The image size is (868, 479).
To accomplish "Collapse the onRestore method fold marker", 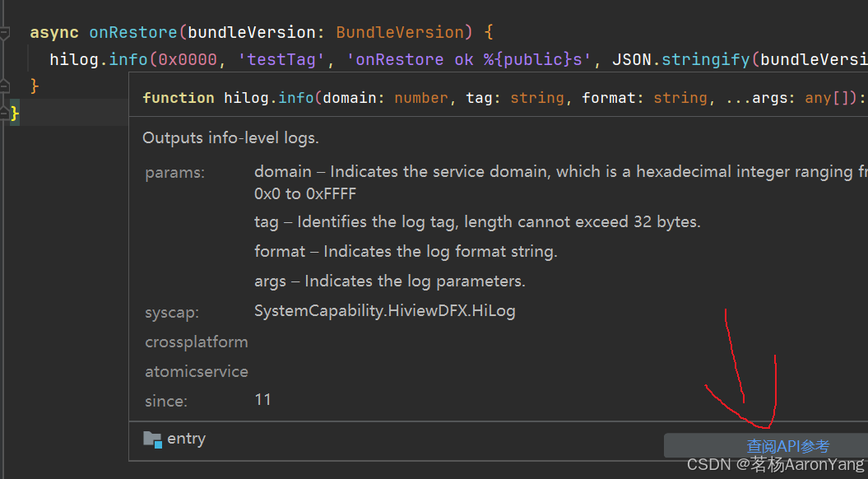I will point(4,33).
